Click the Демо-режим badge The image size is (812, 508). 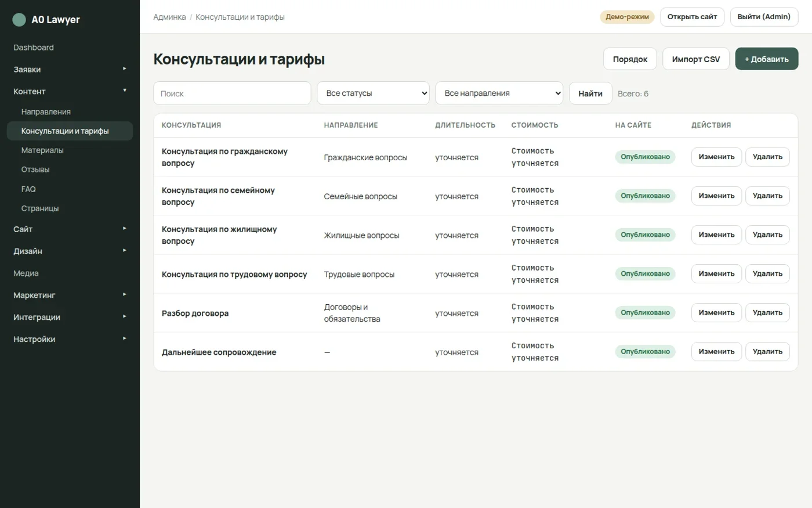click(x=627, y=17)
